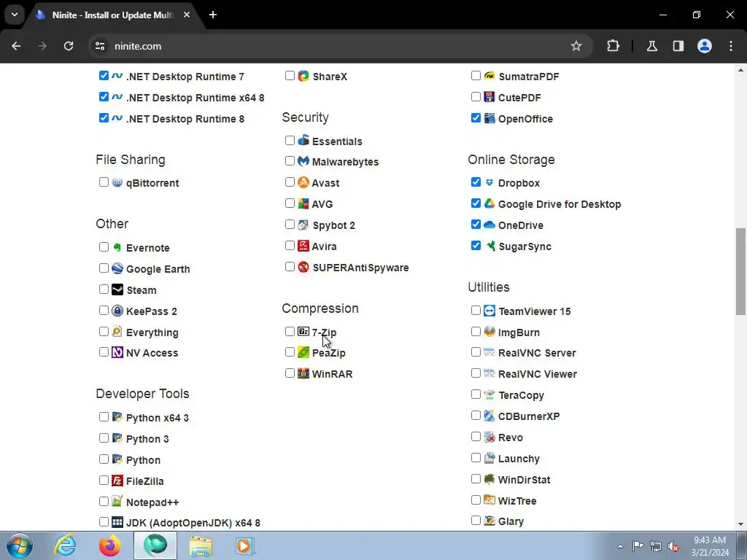Screen dimensions: 747x560
Task: Check the Python x64 3 checkbox
Action: click(104, 416)
